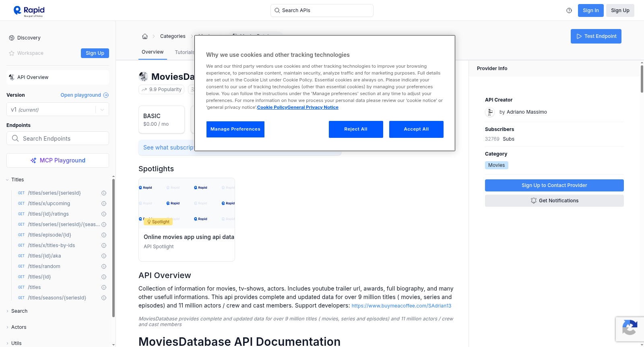Viewport: 644px width, 347px height.
Task: Go to the home breadcrumb icon
Action: tap(145, 36)
